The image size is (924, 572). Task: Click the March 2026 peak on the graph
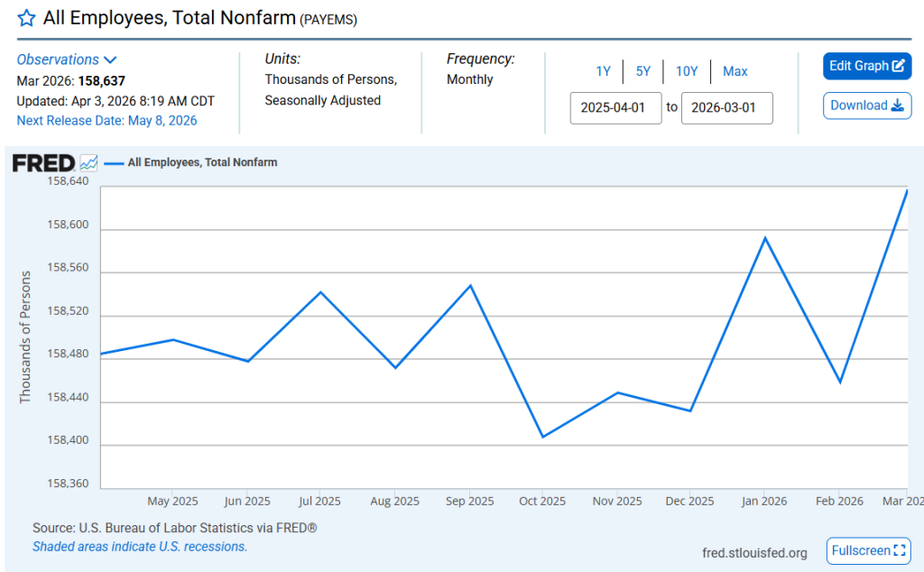pyautogui.click(x=907, y=191)
